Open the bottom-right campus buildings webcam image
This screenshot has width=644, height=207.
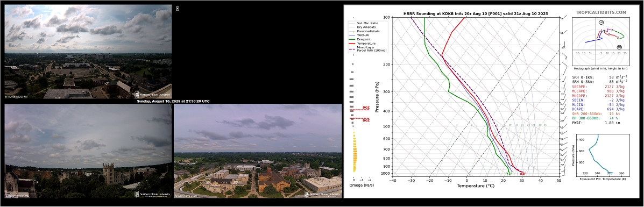pyautogui.click(x=258, y=151)
